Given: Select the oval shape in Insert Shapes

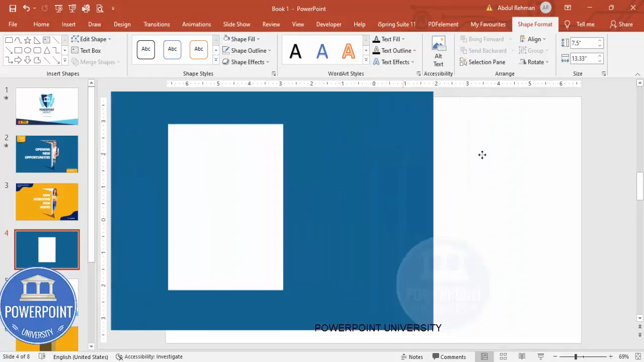Looking at the screenshot, I should point(28,50).
